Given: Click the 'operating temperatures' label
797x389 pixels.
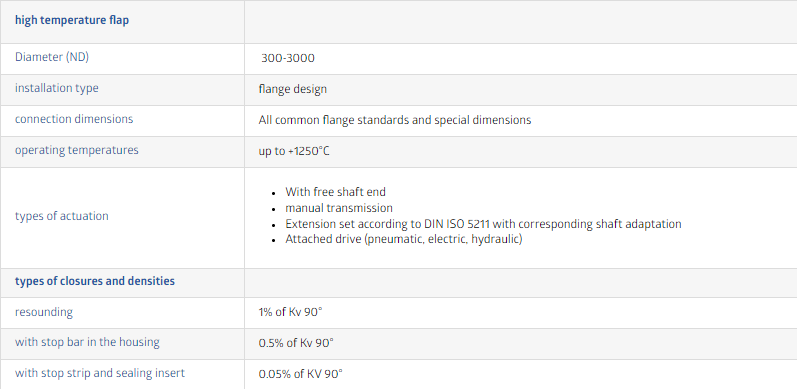Looking at the screenshot, I should (x=76, y=150).
